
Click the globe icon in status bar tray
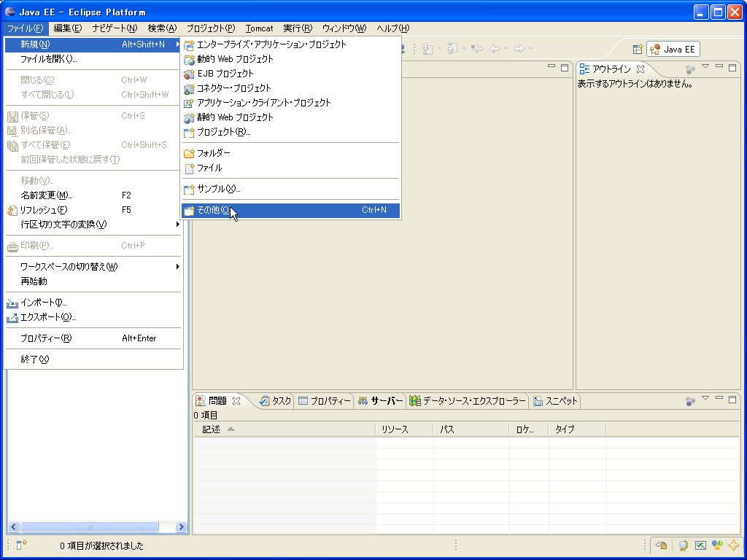point(683,545)
